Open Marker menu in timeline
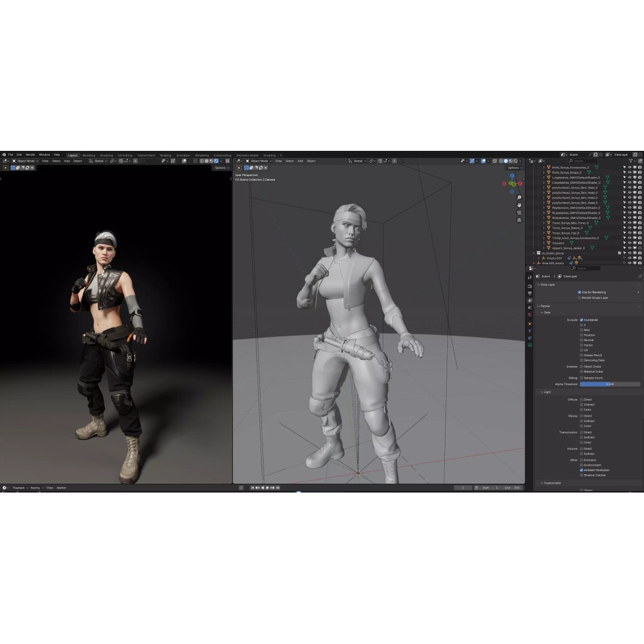 (61, 488)
